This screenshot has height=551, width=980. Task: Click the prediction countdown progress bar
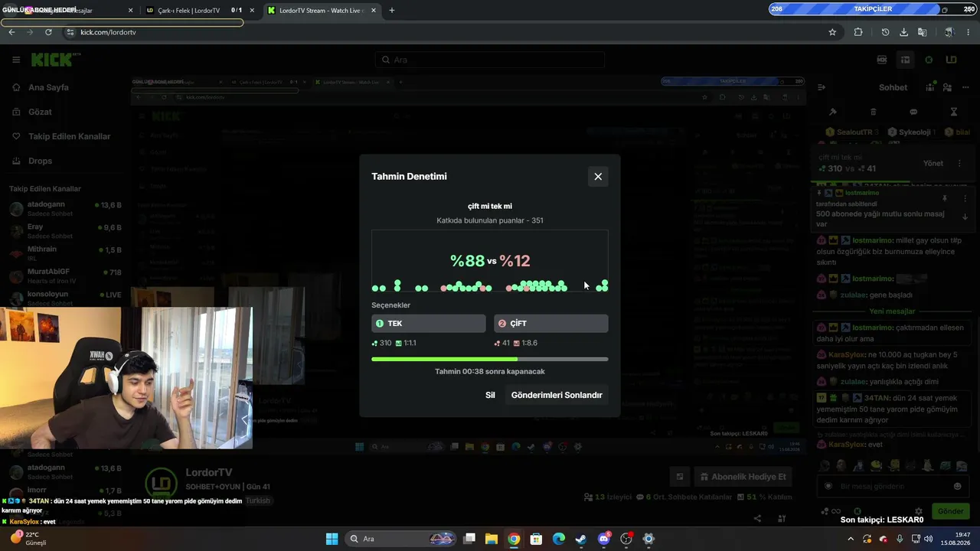tap(490, 359)
